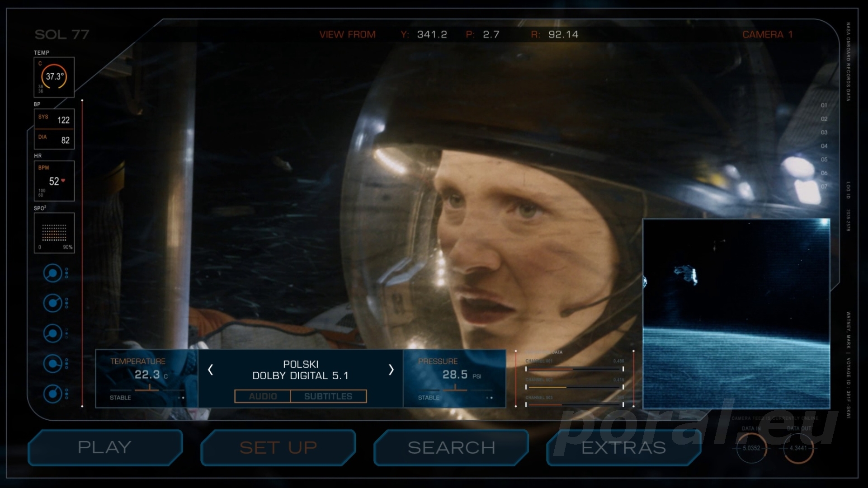Click the TEMPERATURE 22.3 C readout
Image resolution: width=868 pixels, height=488 pixels.
tap(147, 379)
